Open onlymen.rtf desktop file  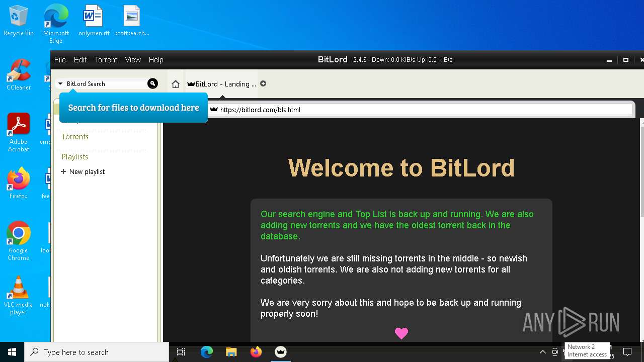point(94,21)
